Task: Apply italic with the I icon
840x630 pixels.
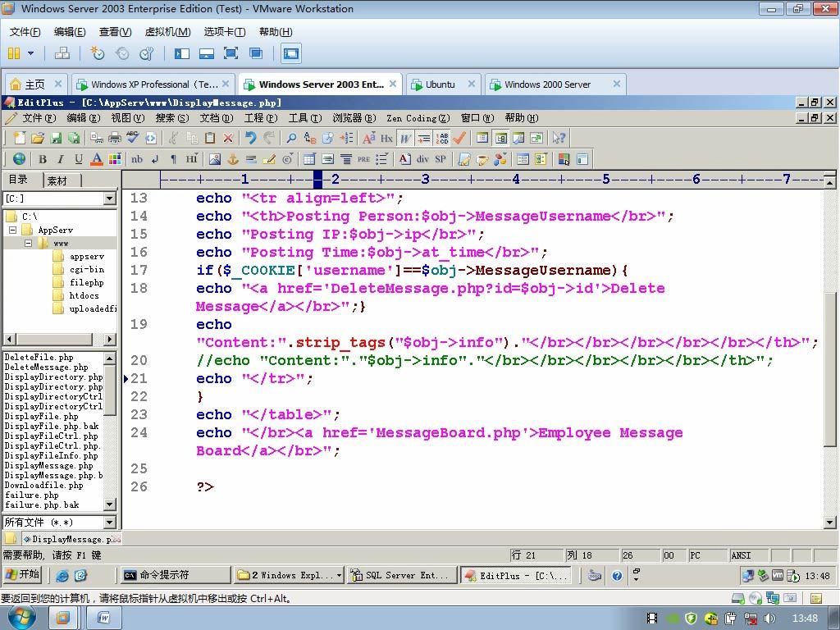Action: tap(61, 159)
